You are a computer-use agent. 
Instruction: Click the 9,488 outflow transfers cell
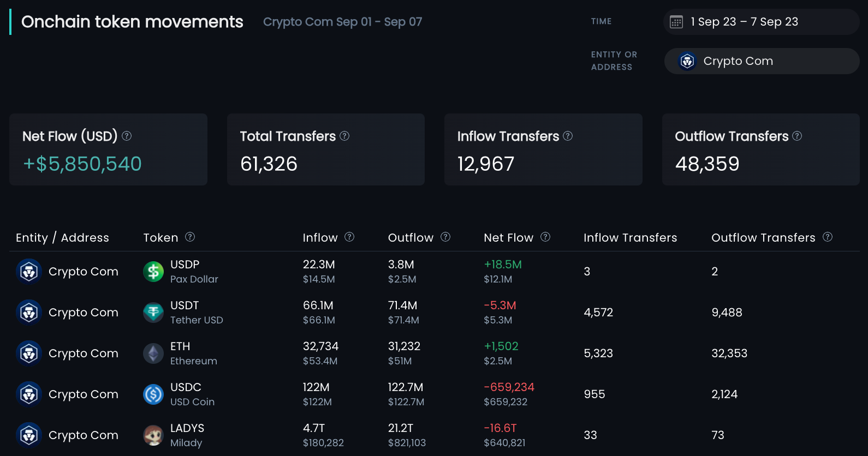727,313
